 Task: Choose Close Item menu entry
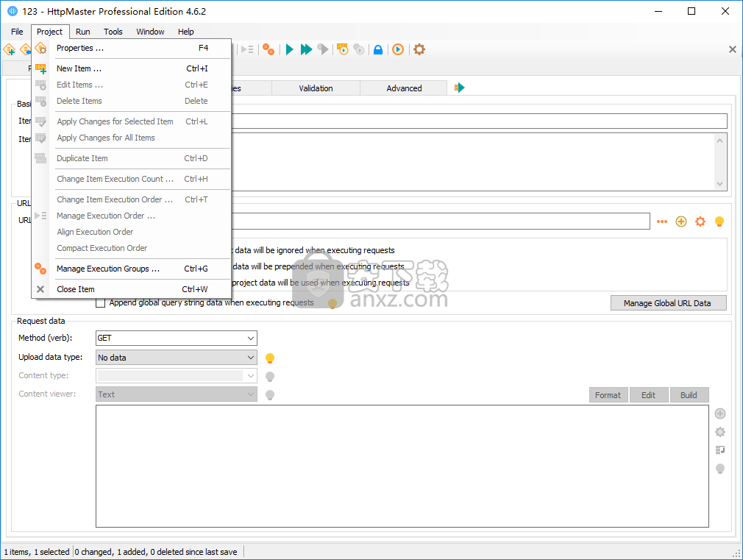[x=132, y=289]
